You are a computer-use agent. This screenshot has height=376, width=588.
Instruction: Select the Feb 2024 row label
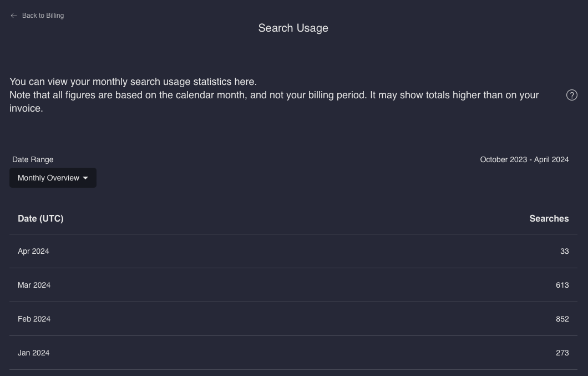(34, 319)
